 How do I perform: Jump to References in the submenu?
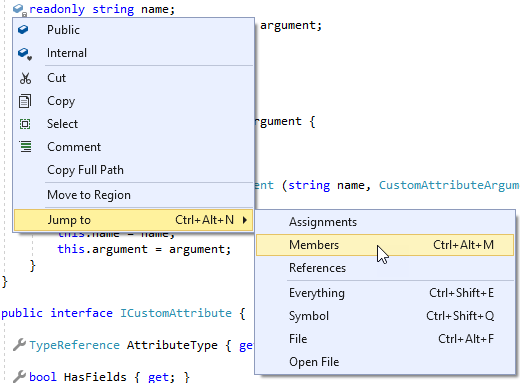[385, 268]
